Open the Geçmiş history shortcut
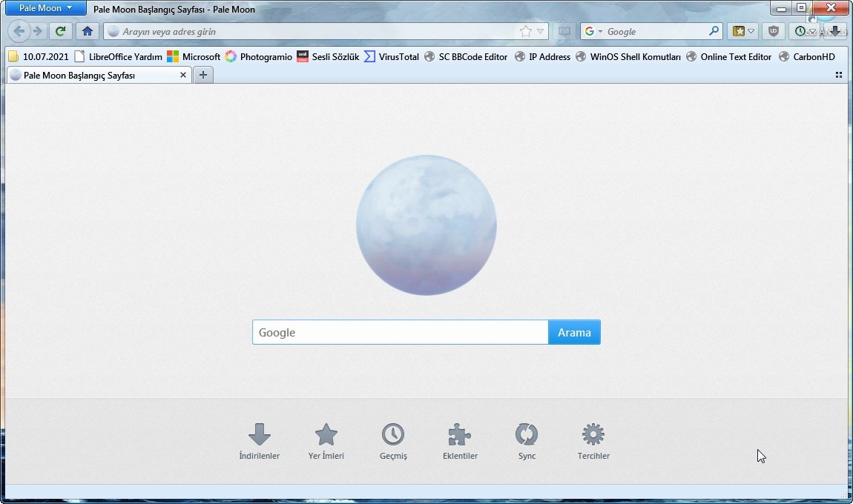Screen dimensions: 853x504 (393, 442)
